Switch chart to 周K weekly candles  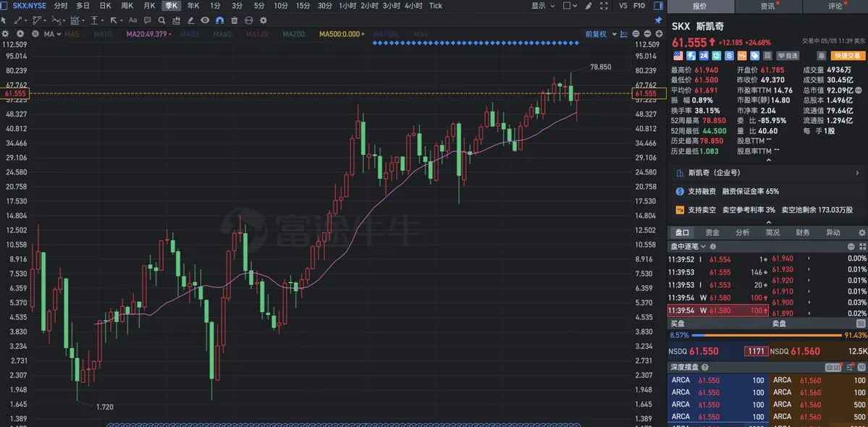click(x=127, y=6)
